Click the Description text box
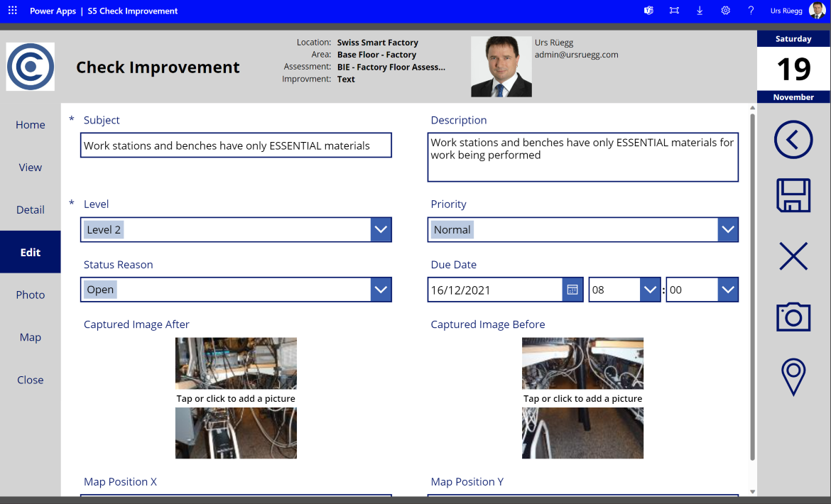831x504 pixels. pyautogui.click(x=583, y=158)
